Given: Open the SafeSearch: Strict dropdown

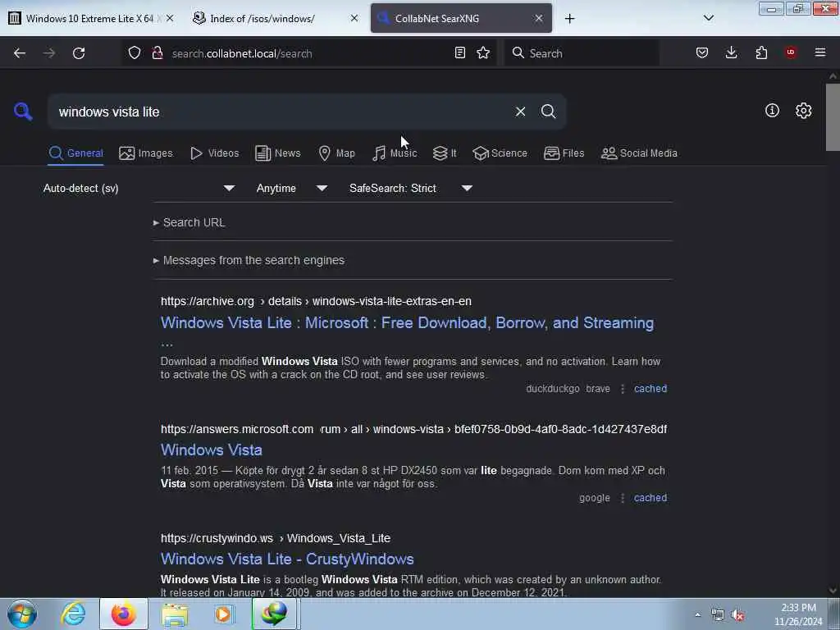Looking at the screenshot, I should pyautogui.click(x=410, y=188).
